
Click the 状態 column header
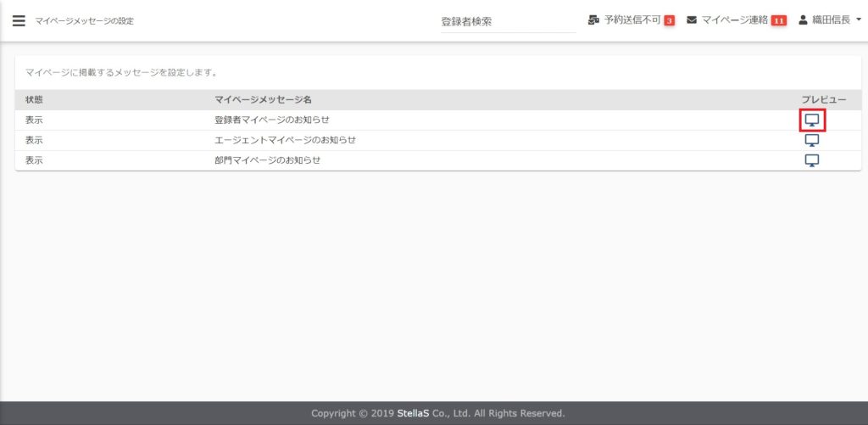click(x=34, y=100)
